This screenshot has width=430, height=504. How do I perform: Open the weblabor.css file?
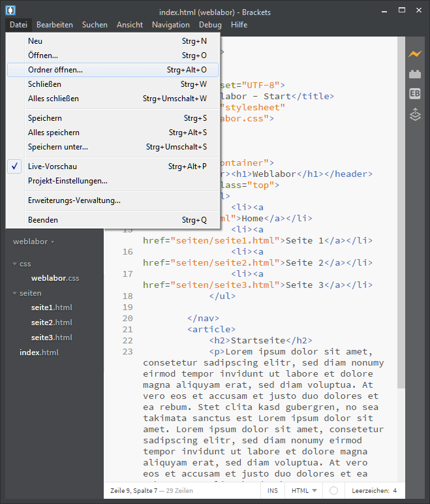[x=55, y=278]
